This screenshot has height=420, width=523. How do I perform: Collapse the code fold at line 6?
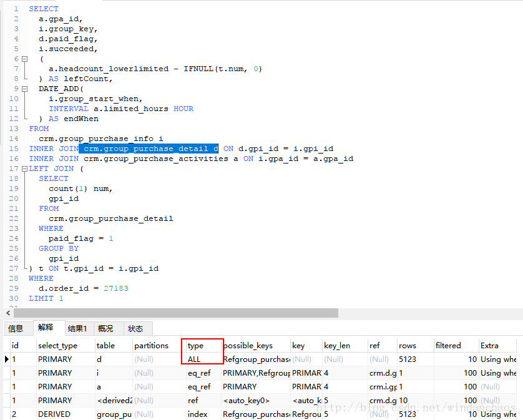coord(24,59)
